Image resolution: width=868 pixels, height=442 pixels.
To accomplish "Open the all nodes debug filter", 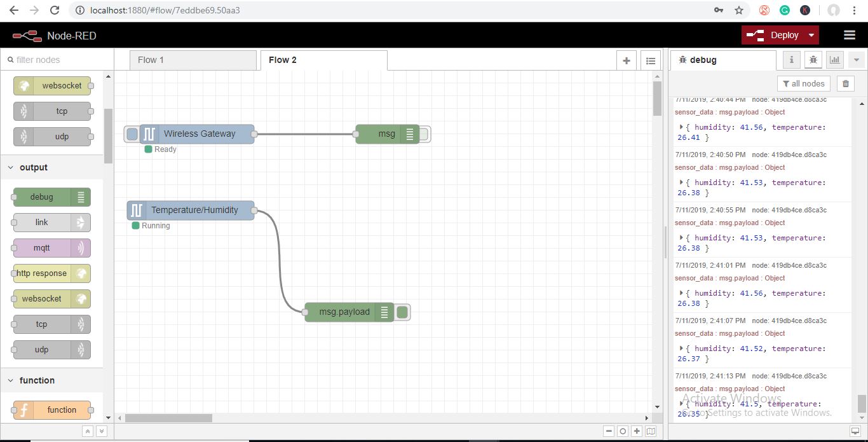I will pyautogui.click(x=803, y=83).
